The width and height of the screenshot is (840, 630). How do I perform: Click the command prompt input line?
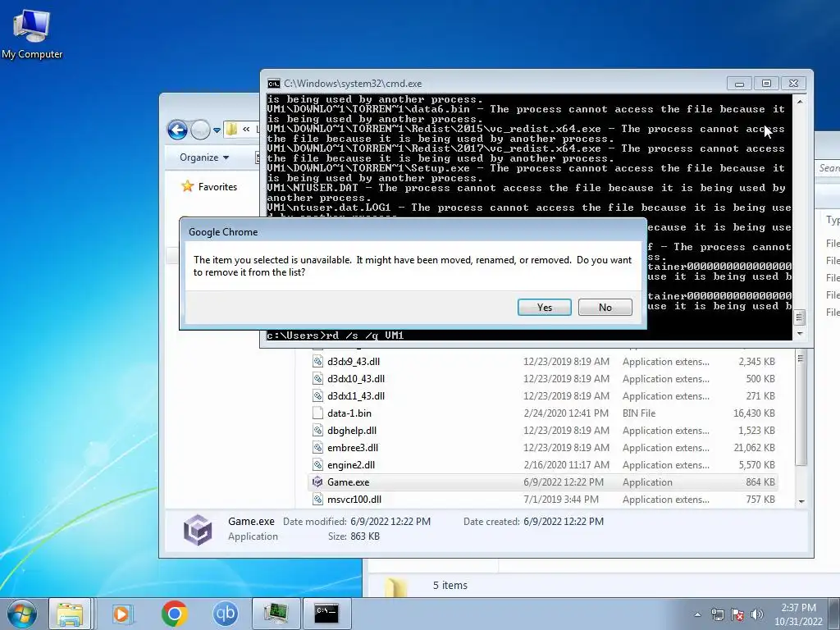click(x=529, y=336)
